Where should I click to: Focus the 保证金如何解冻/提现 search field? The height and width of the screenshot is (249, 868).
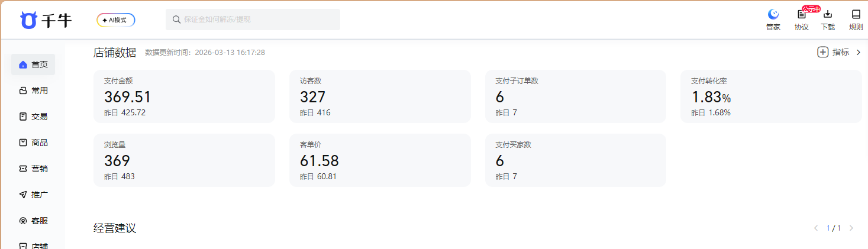point(259,20)
